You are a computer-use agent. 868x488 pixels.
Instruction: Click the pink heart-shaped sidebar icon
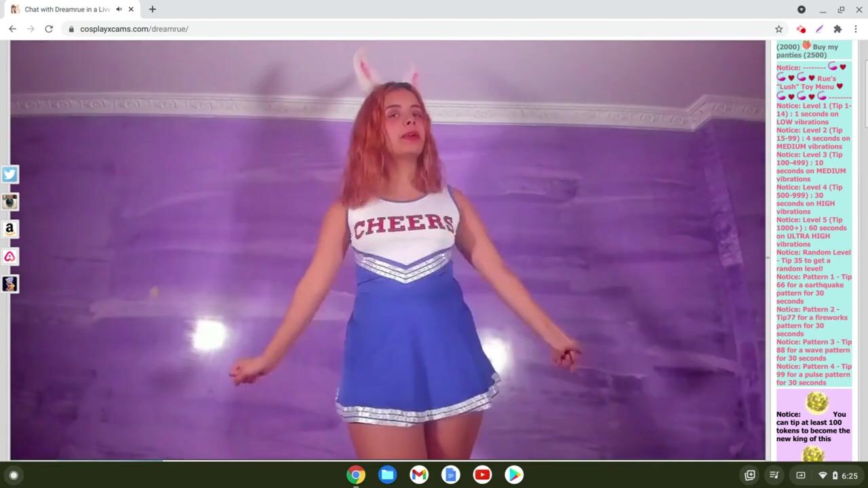click(9, 257)
